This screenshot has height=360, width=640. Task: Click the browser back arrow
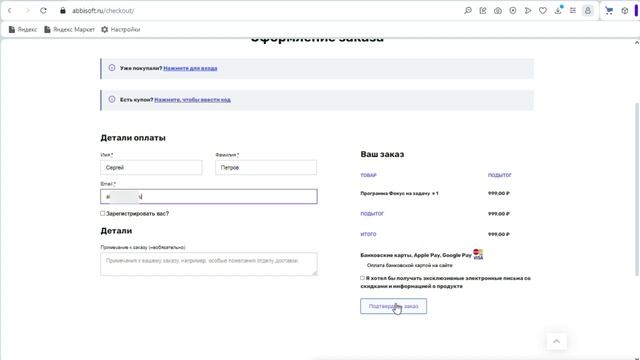pyautogui.click(x=10, y=11)
